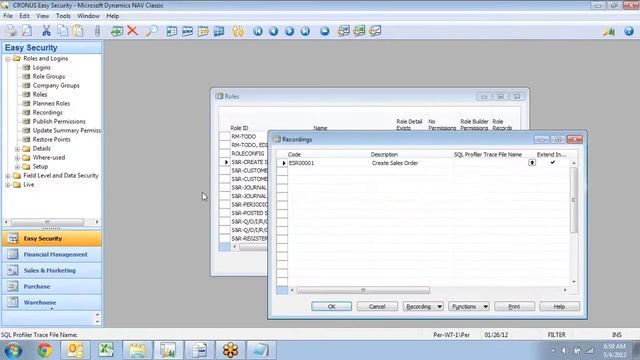This screenshot has height=360, width=640.
Task: Expand the Where-used folder
Action: point(17,158)
